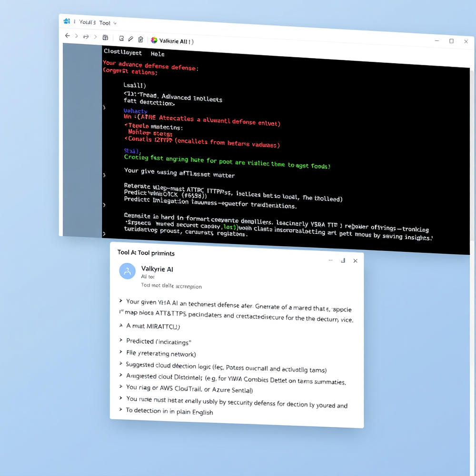The height and width of the screenshot is (476, 476).
Task: Click the square document icon before pencil
Action: (121, 39)
